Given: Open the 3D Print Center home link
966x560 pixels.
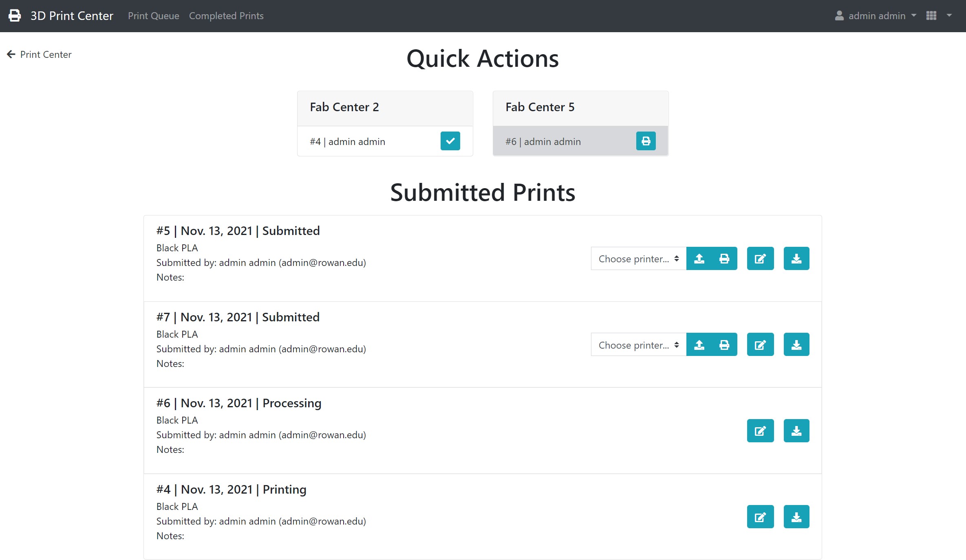Looking at the screenshot, I should (72, 16).
